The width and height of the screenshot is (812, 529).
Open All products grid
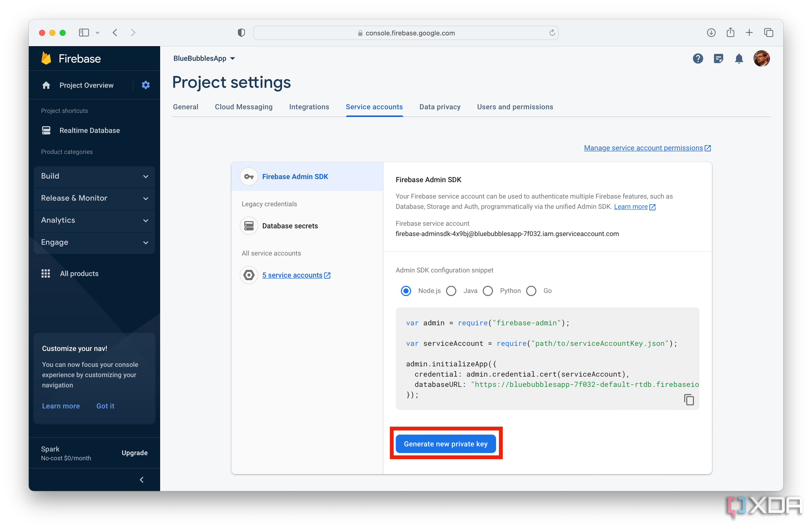click(79, 273)
